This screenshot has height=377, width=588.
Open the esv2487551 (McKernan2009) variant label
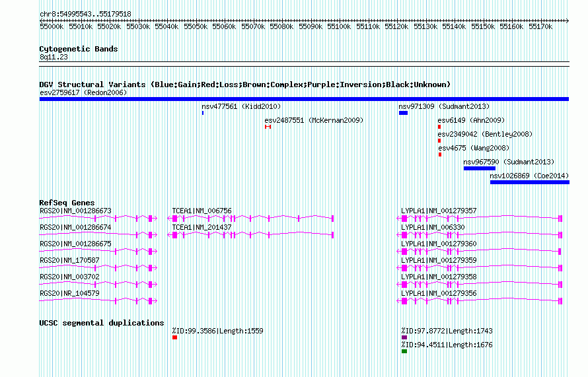314,120
